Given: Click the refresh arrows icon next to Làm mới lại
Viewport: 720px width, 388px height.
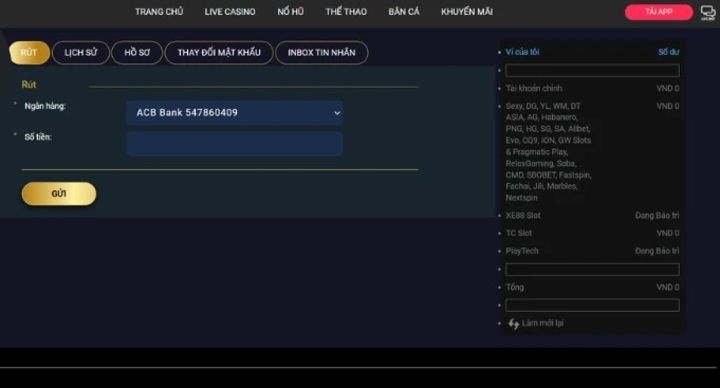Looking at the screenshot, I should [513, 324].
